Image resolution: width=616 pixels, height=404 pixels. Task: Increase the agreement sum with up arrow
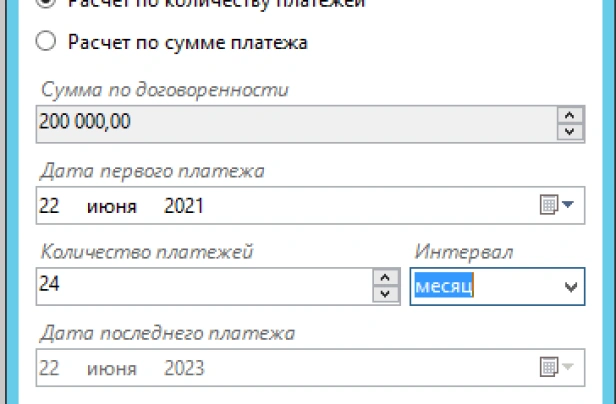click(x=569, y=114)
